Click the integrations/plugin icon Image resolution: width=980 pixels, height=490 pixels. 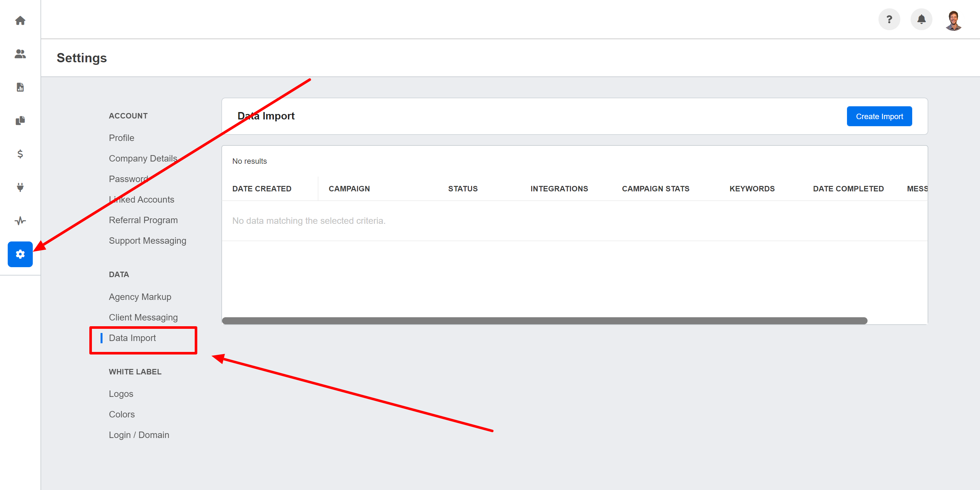click(x=20, y=188)
